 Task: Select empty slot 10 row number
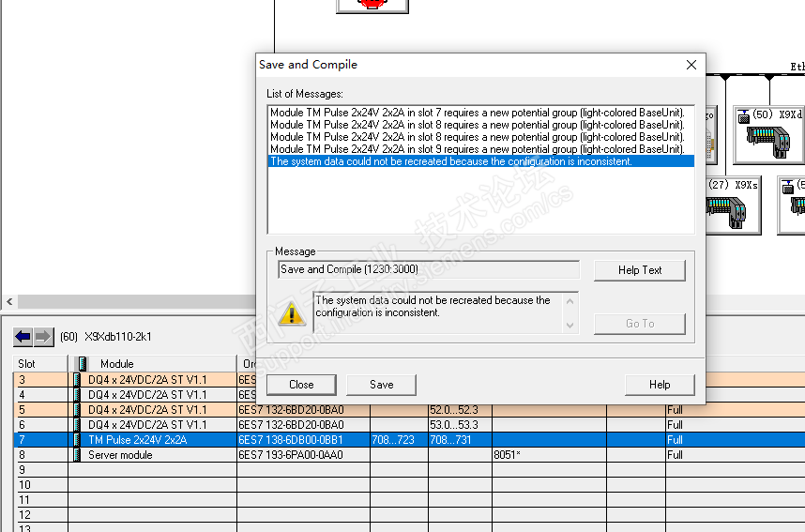(x=24, y=484)
